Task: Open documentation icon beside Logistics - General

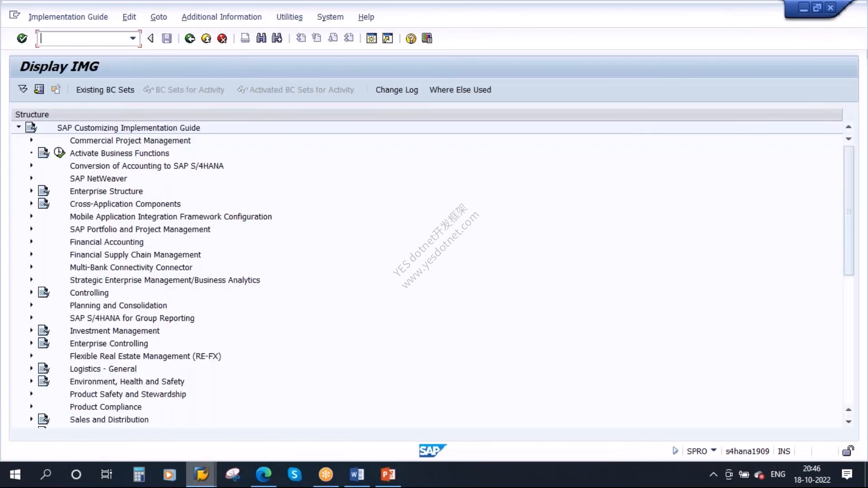Action: click(43, 368)
